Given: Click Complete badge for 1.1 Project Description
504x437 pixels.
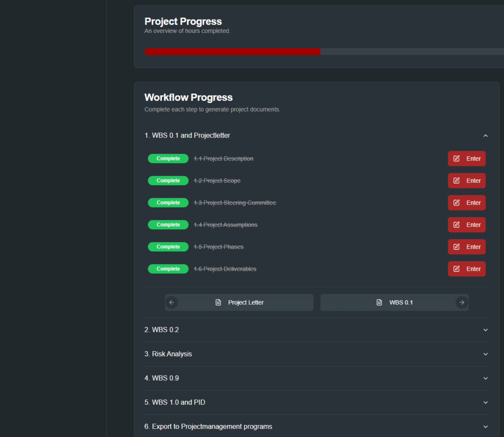Looking at the screenshot, I should coord(168,158).
